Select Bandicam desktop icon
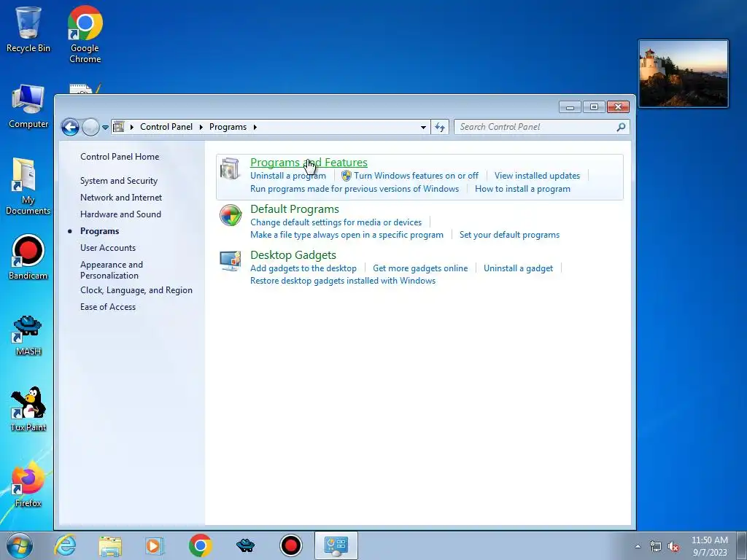The height and width of the screenshot is (560, 747). (28, 257)
